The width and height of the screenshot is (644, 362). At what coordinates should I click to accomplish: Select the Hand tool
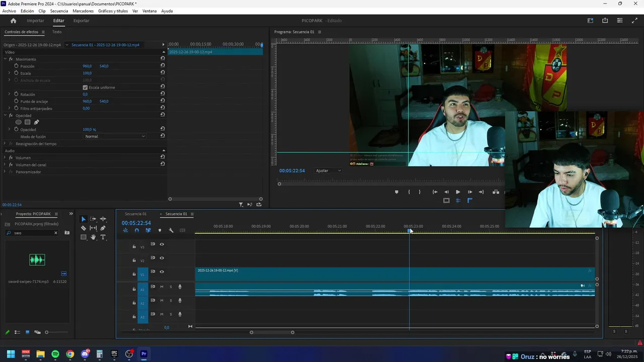[93, 237]
